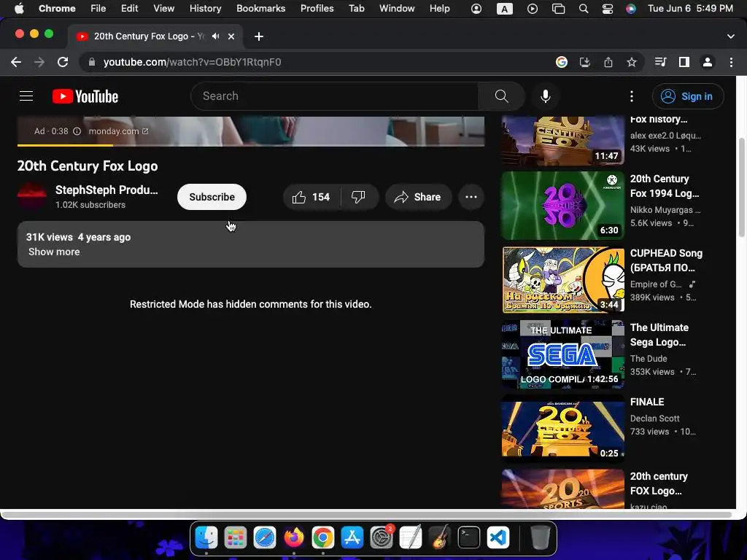Open Terminal from the dock
Viewport: 747px width, 560px height.
point(469,538)
